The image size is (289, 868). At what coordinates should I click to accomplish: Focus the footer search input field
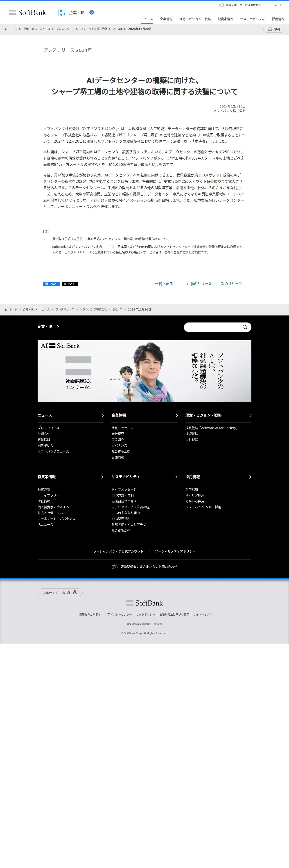click(213, 327)
